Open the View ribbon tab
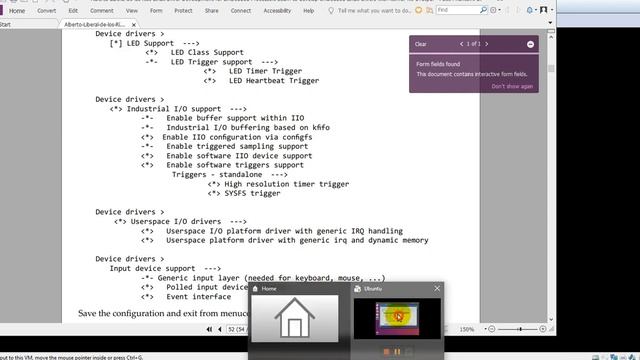The image size is (640, 360). 131,11
